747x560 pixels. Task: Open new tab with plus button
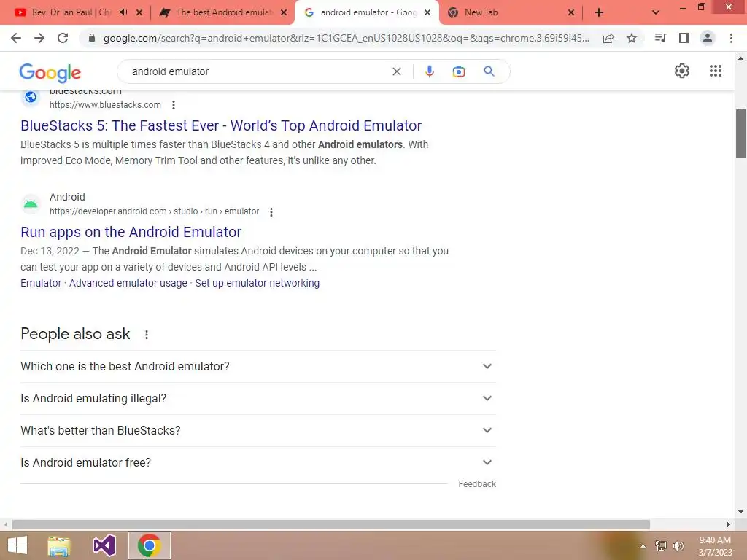click(x=599, y=12)
